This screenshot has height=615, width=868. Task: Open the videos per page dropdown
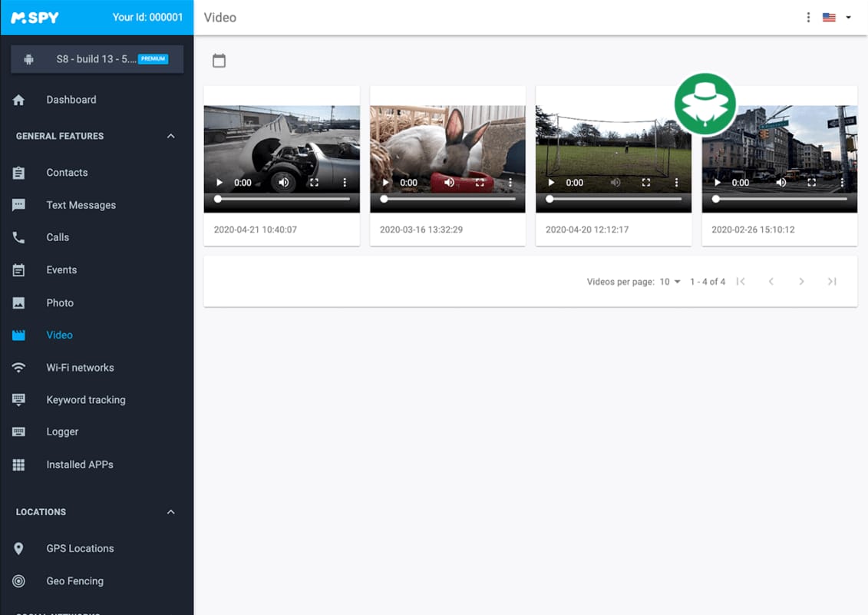pyautogui.click(x=669, y=282)
